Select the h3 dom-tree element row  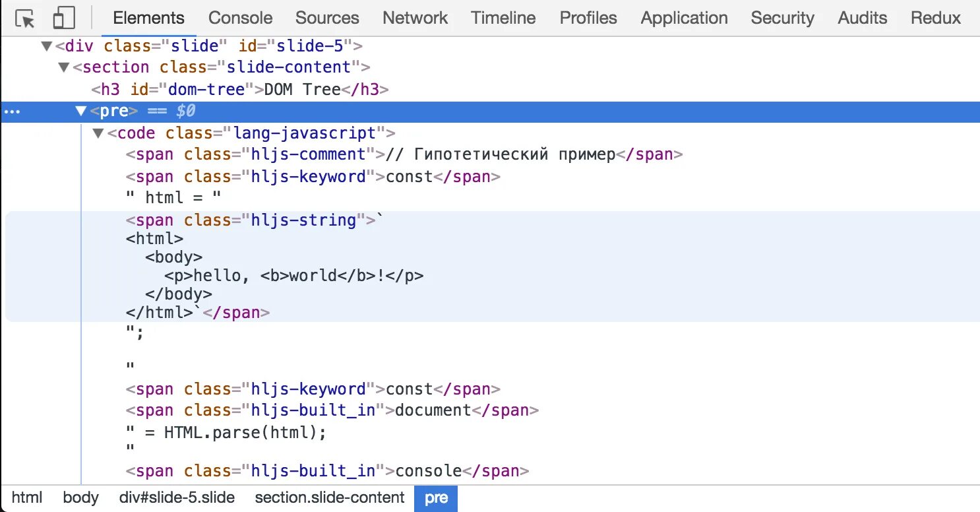pyautogui.click(x=240, y=90)
